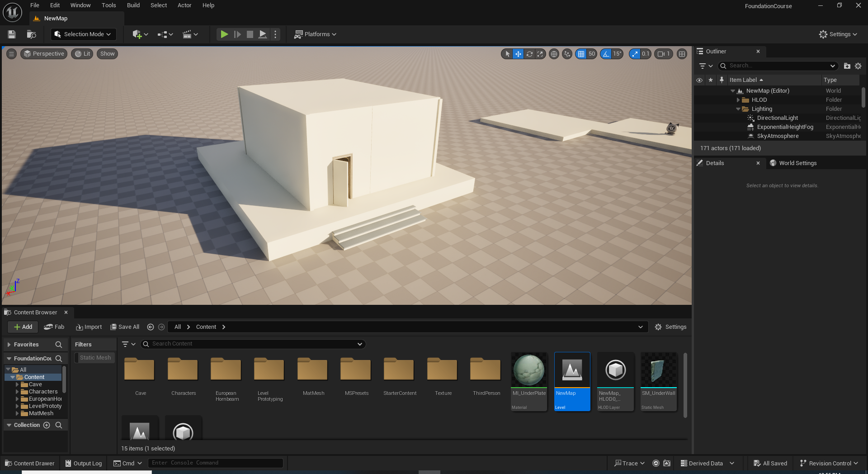Click the Eject play control
Screen dimensions: 868x474
coord(263,34)
